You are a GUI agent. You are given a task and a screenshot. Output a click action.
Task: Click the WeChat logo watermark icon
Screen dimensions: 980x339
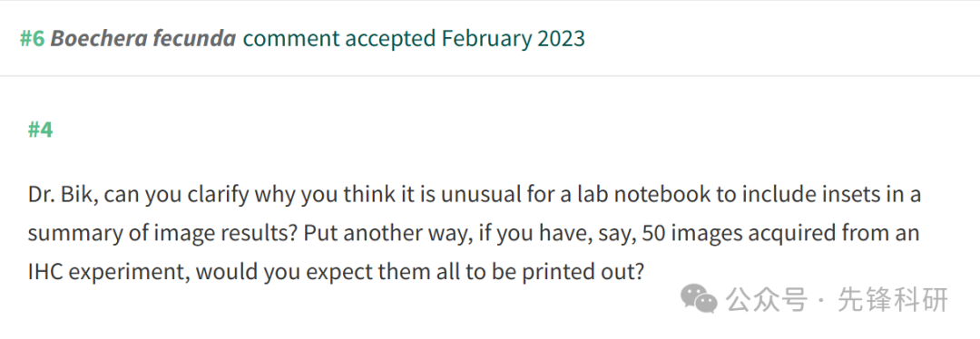pyautogui.click(x=699, y=299)
